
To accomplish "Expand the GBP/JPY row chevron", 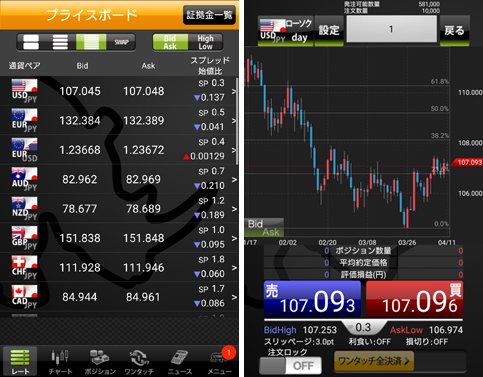I will 234,238.
